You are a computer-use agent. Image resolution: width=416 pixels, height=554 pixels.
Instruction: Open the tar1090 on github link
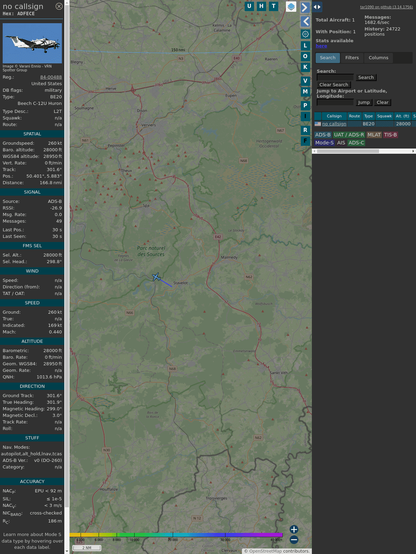pos(386,7)
